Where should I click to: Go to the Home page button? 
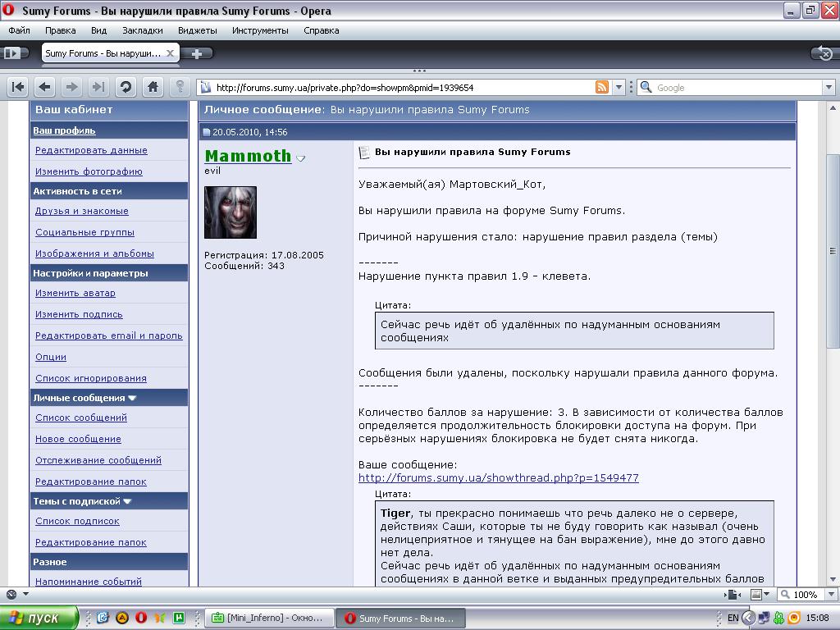pyautogui.click(x=153, y=87)
